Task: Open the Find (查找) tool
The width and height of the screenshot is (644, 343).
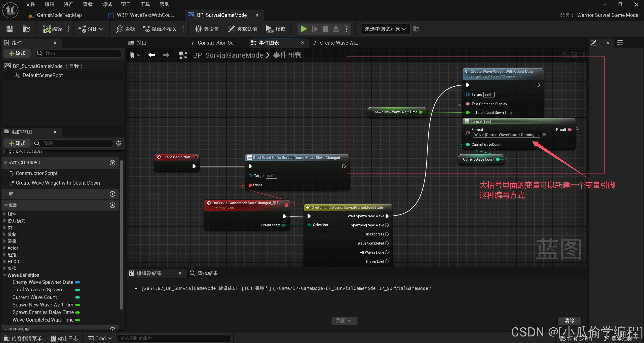Action: pyautogui.click(x=125, y=29)
